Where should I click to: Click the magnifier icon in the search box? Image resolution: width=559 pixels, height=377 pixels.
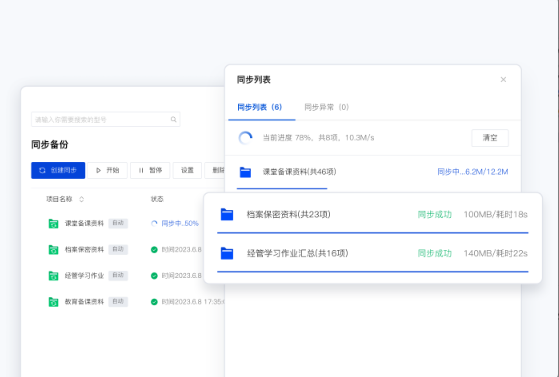click(174, 119)
